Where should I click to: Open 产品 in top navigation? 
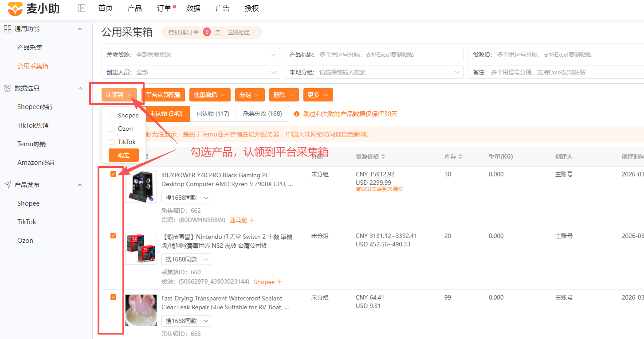point(135,8)
